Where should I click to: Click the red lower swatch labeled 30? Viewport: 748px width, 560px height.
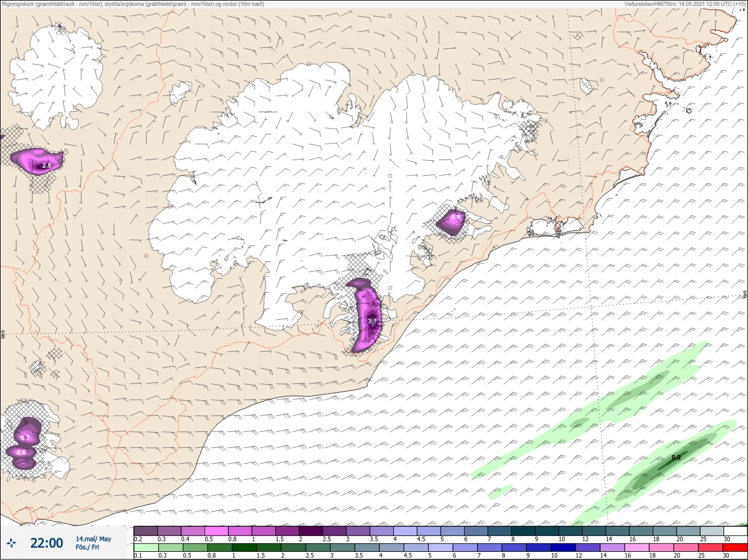pyautogui.click(x=736, y=548)
